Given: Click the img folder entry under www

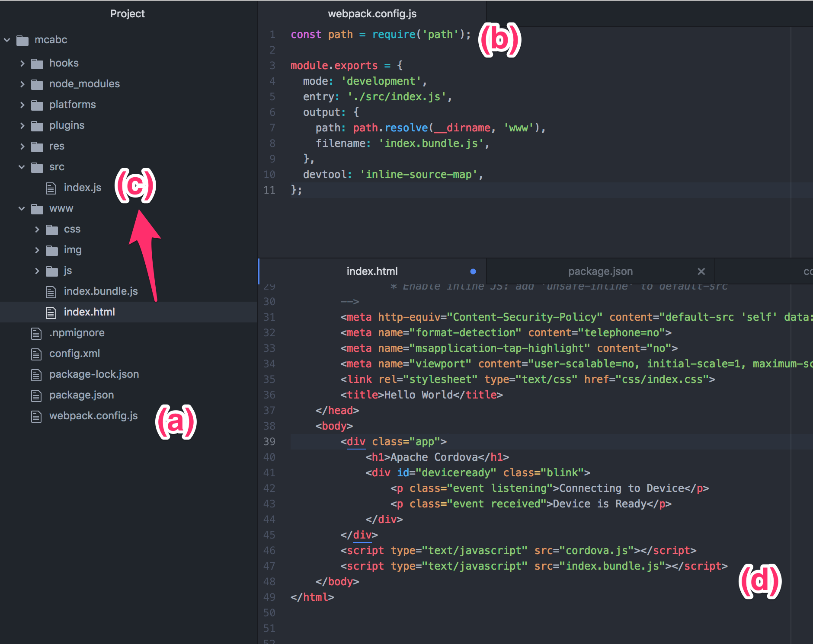Looking at the screenshot, I should pos(73,250).
